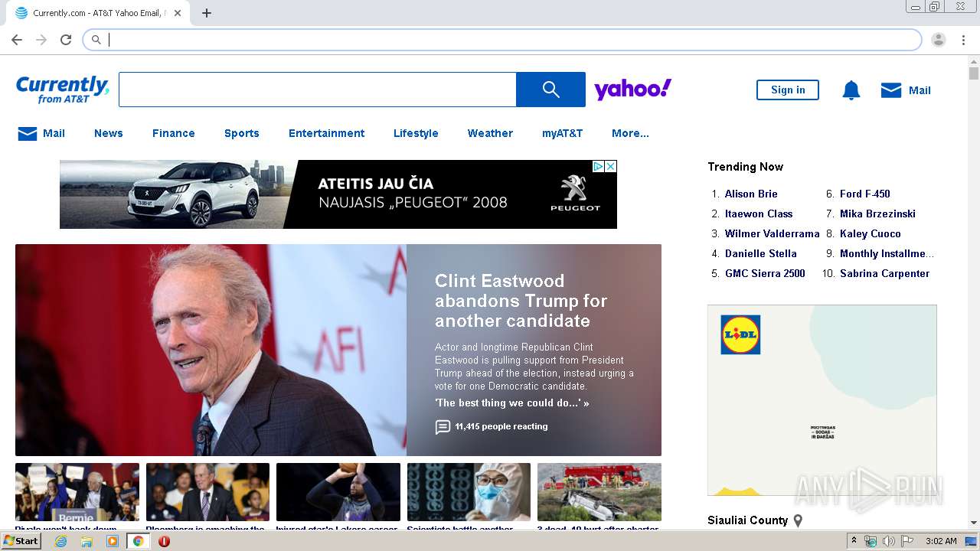The image size is (980, 551).
Task: Focus the Currently search input box
Action: click(x=318, y=90)
